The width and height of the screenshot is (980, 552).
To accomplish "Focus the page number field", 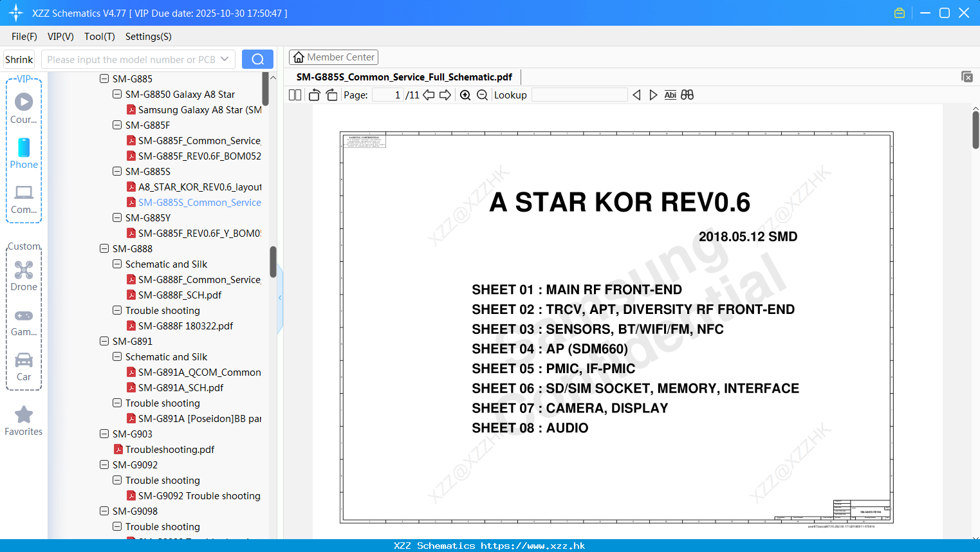I will click(x=388, y=95).
